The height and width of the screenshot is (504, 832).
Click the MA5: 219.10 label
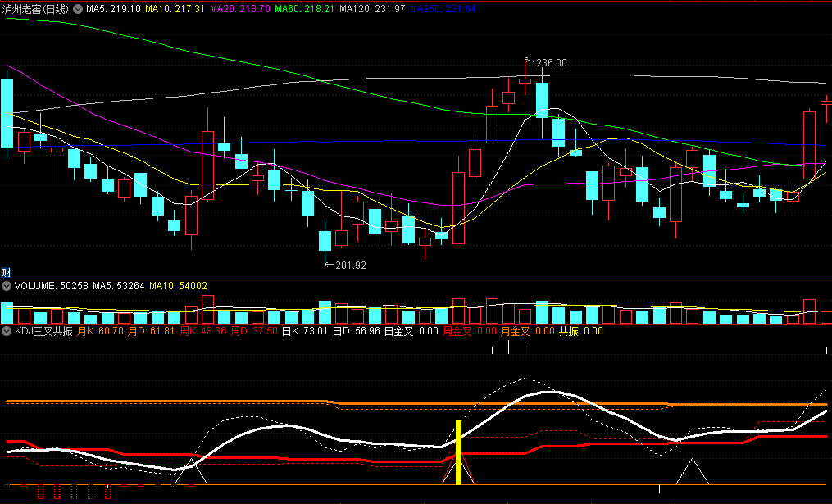[113, 9]
